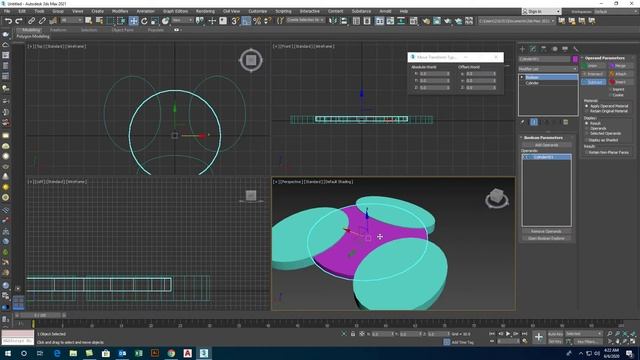Screen dimensions: 640x360
Task: Open the Modifiers menu
Action: [120, 11]
